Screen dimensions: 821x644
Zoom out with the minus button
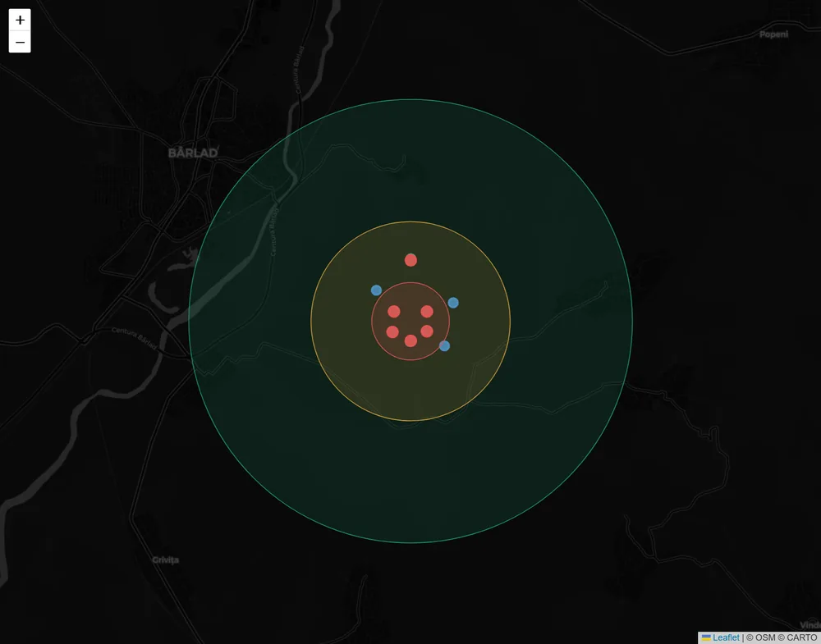click(x=20, y=42)
